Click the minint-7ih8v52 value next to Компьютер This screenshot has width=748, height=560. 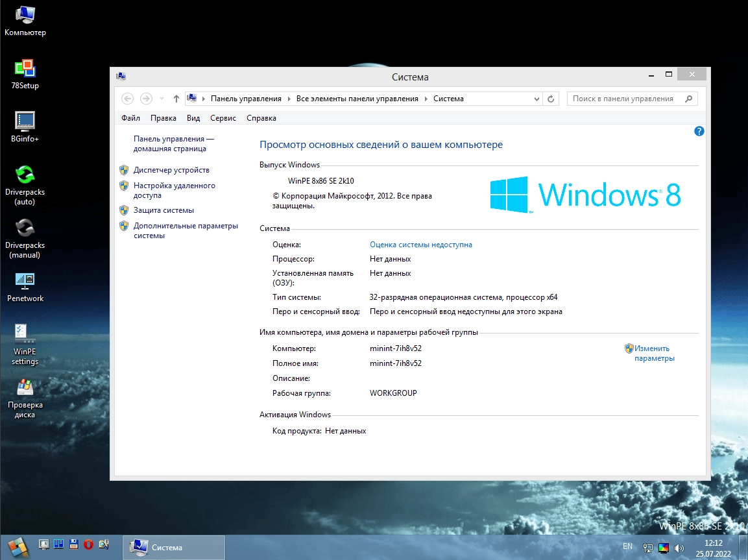396,348
